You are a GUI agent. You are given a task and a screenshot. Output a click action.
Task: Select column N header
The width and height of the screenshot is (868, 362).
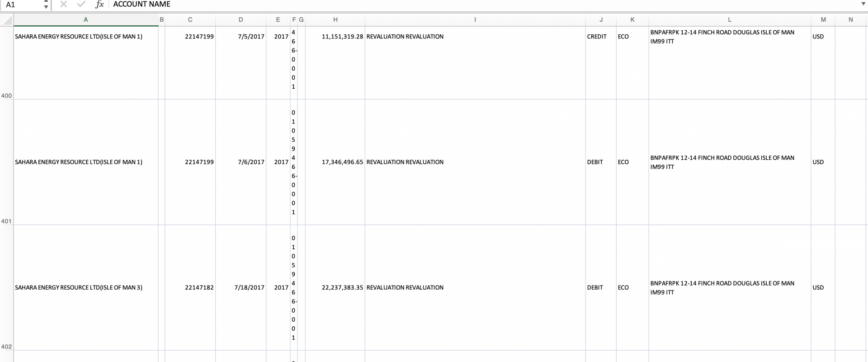click(x=851, y=20)
